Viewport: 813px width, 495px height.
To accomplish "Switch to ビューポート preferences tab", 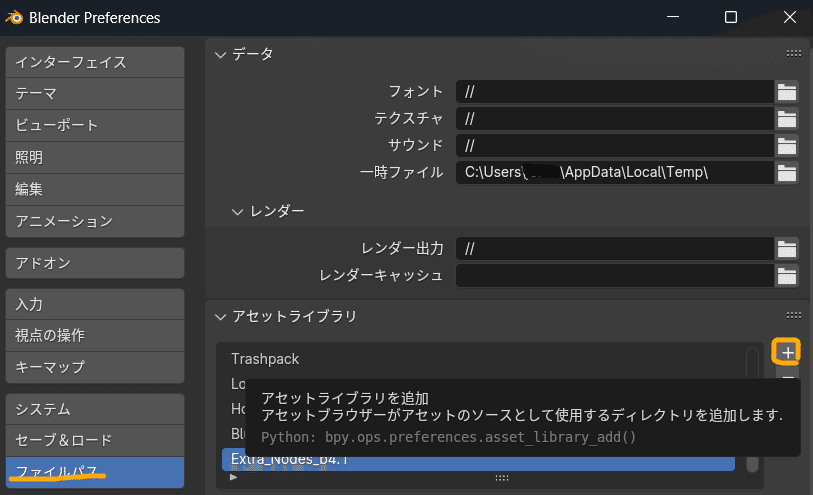I will tap(95, 125).
